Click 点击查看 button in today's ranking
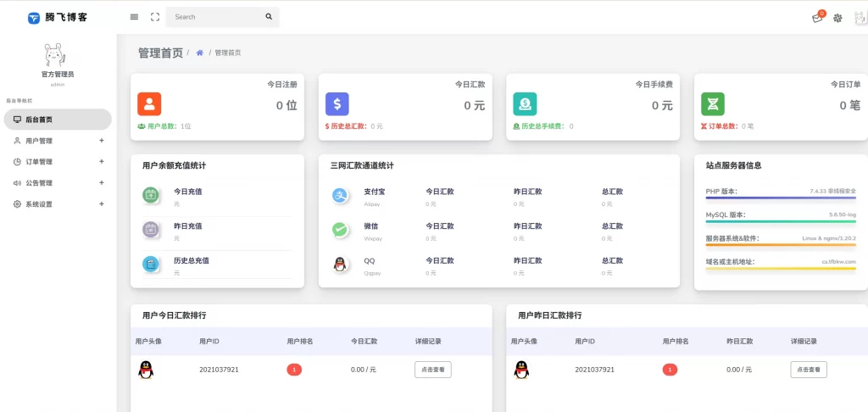 [x=433, y=370]
